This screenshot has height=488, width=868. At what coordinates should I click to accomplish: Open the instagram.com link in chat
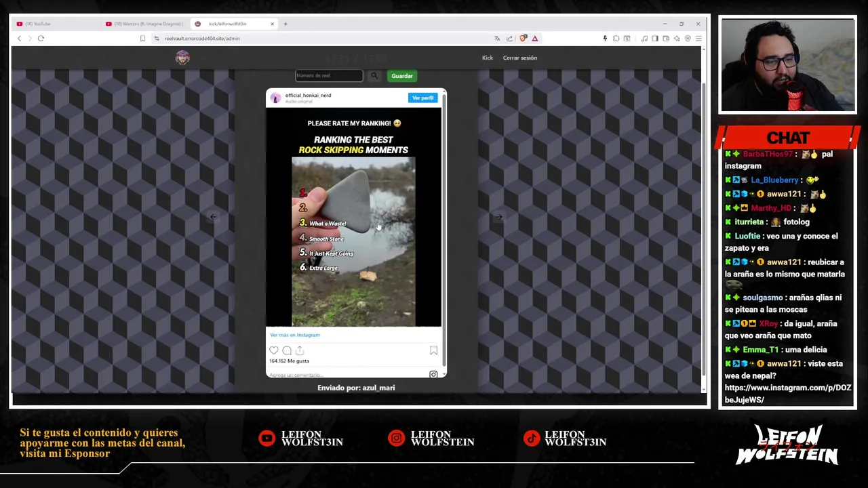coord(787,394)
